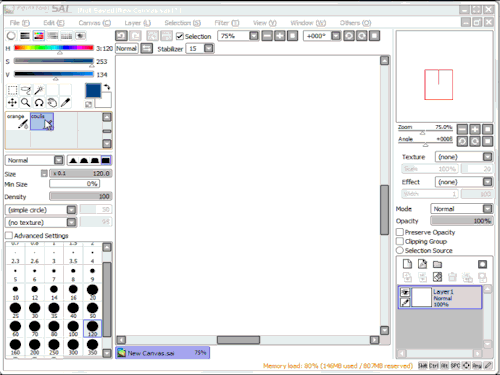Click the redo button

pyautogui.click(x=135, y=36)
